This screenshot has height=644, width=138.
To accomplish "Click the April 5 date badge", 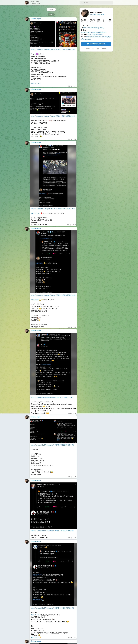I will point(51,14).
